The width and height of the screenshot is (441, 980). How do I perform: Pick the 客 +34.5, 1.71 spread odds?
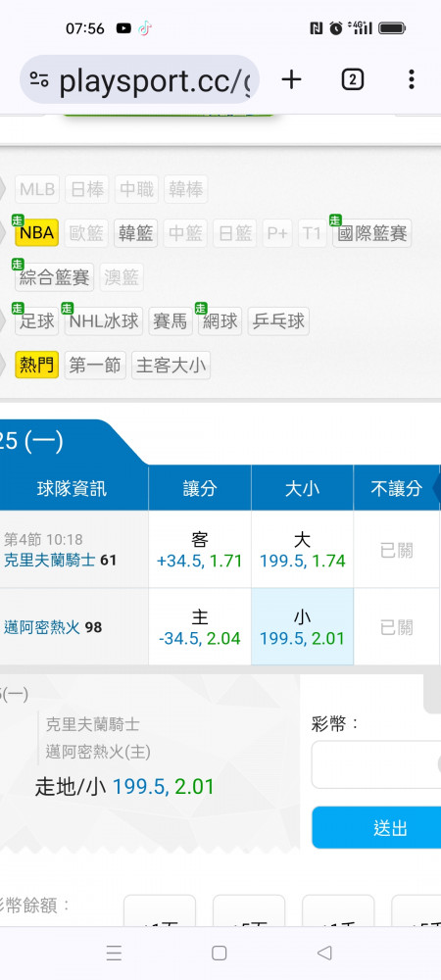click(x=200, y=550)
